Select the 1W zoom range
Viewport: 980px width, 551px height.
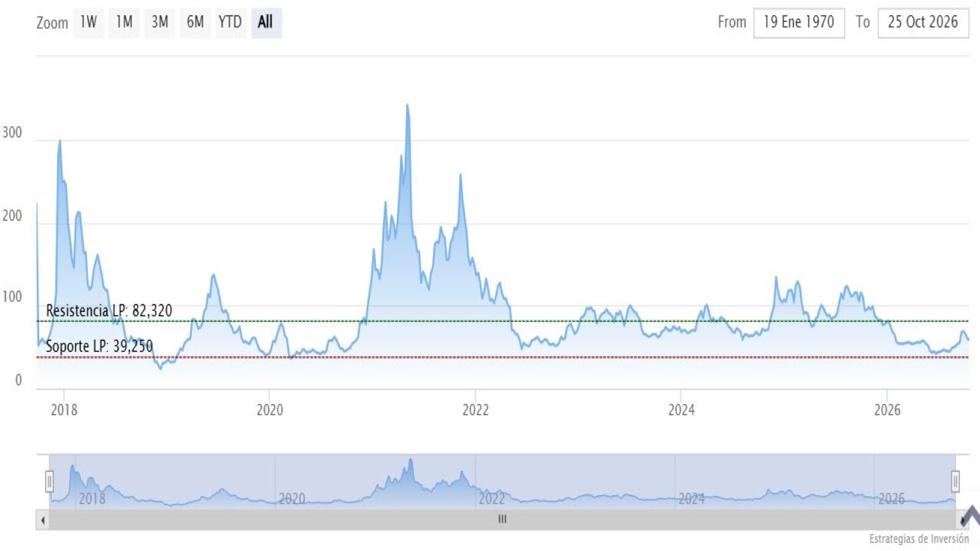pos(88,23)
